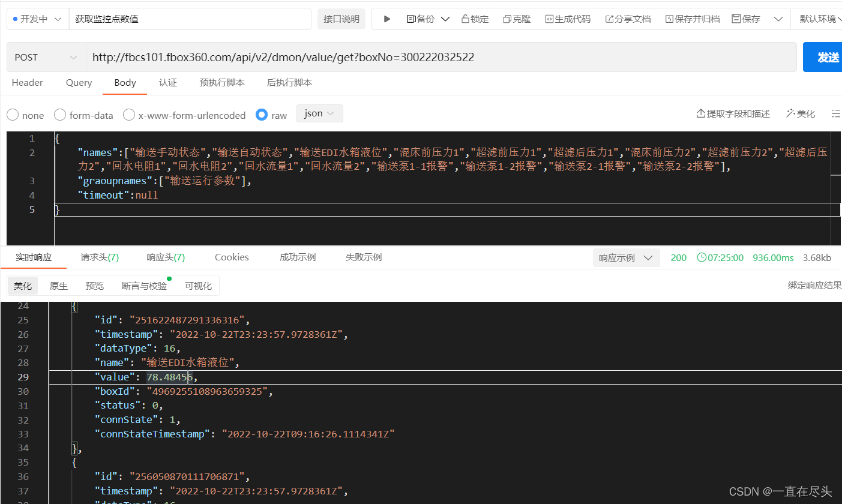Select the 原生 raw view tab
The height and width of the screenshot is (504, 842).
click(x=59, y=286)
